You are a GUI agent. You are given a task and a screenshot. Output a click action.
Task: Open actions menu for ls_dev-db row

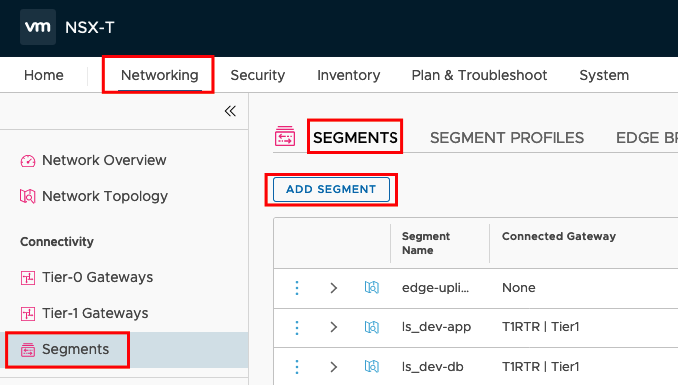click(297, 367)
